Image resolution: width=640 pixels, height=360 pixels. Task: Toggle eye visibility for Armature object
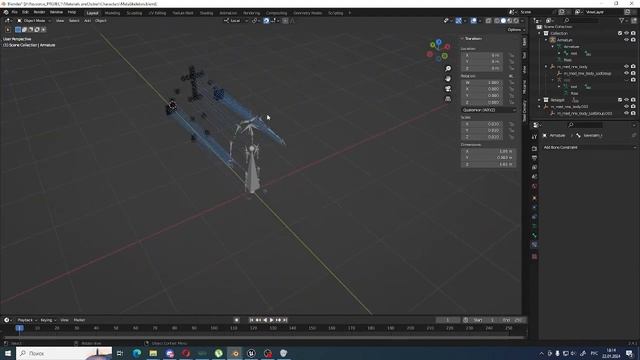(x=627, y=40)
